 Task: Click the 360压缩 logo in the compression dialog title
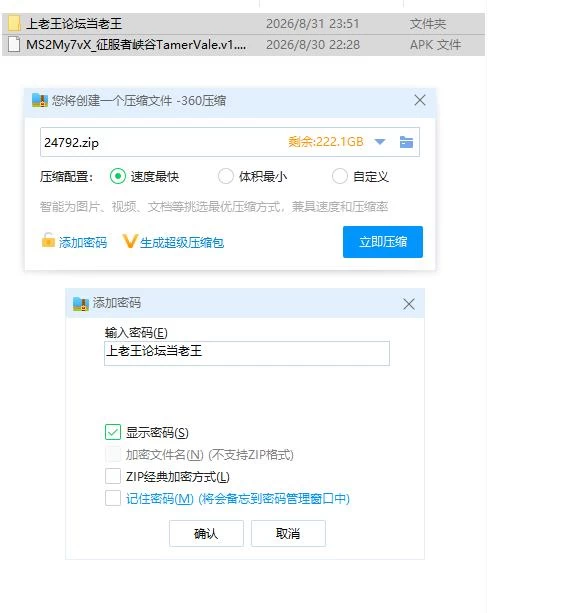(x=40, y=101)
